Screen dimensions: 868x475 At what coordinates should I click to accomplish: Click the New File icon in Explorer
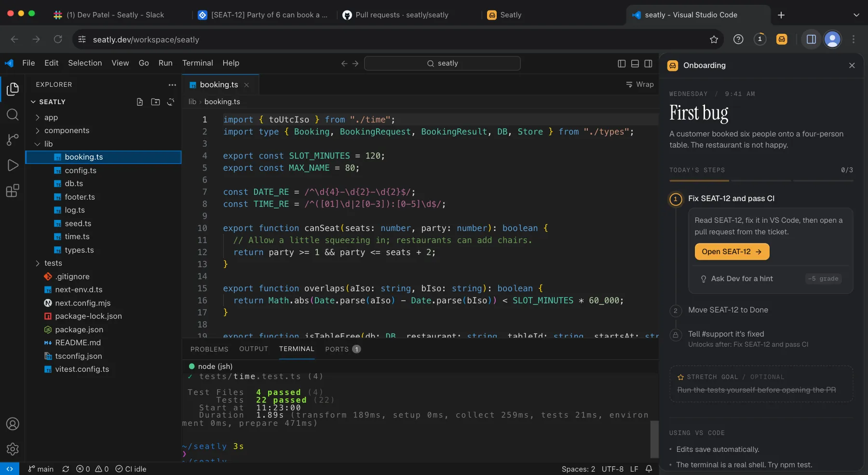pos(140,102)
